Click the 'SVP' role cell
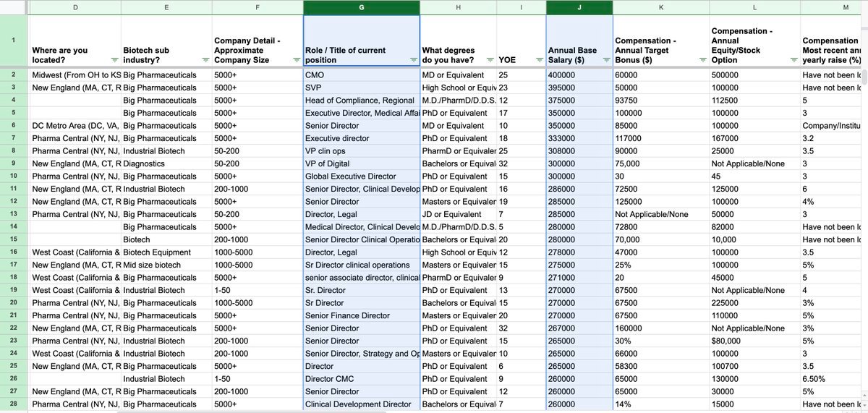 click(362, 88)
